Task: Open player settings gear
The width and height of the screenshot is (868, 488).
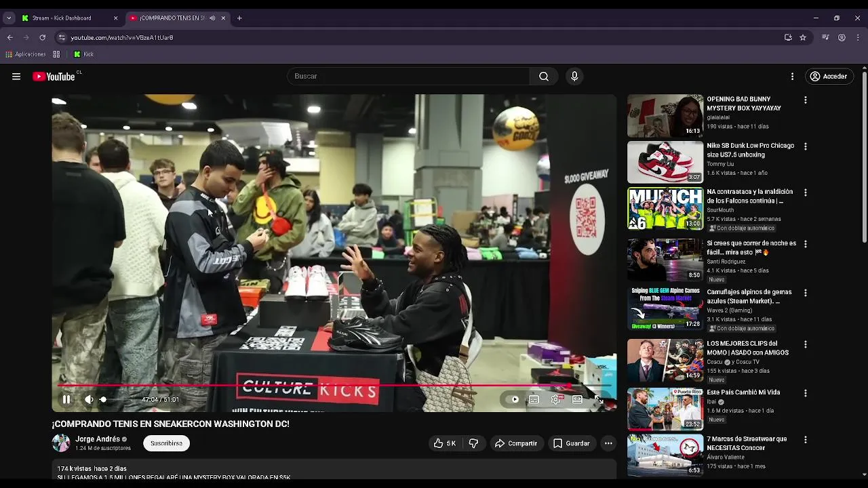Action: pyautogui.click(x=556, y=400)
